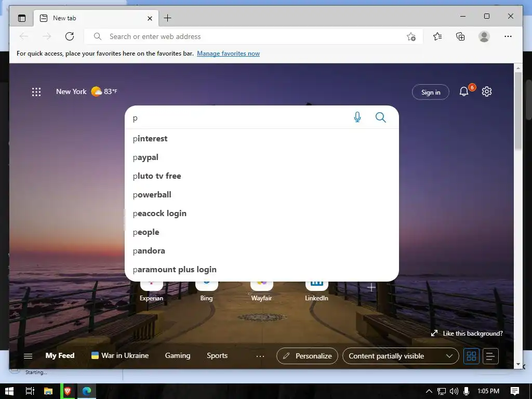
Task: Switch to War in Ukraine tab
Action: point(120,355)
